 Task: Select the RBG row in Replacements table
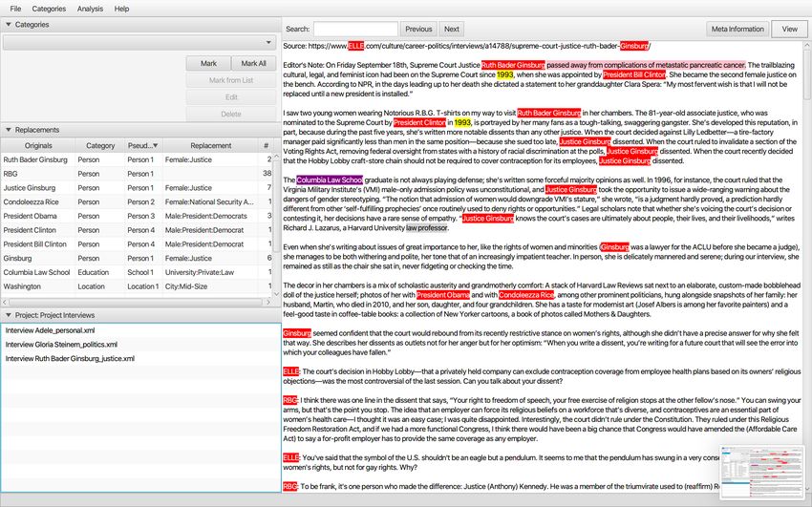point(137,174)
